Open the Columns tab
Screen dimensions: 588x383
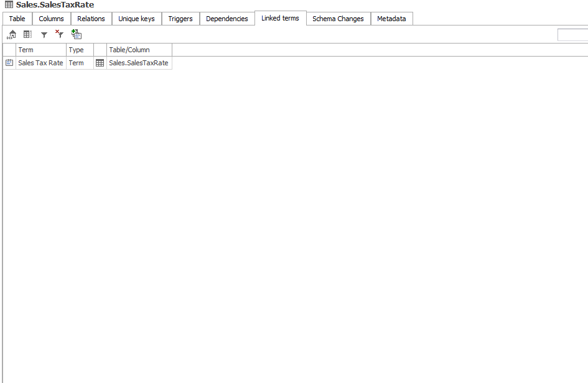[x=52, y=19]
